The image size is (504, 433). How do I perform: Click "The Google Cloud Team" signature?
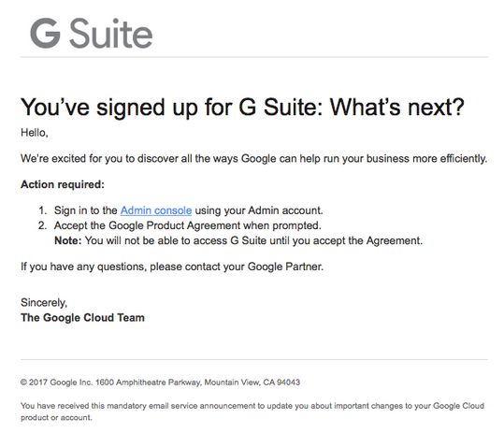click(82, 318)
